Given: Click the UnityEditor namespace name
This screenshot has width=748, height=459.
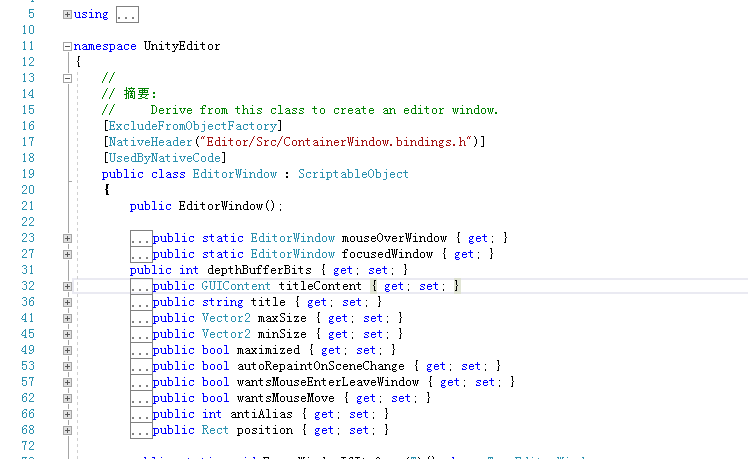Looking at the screenshot, I should (182, 46).
